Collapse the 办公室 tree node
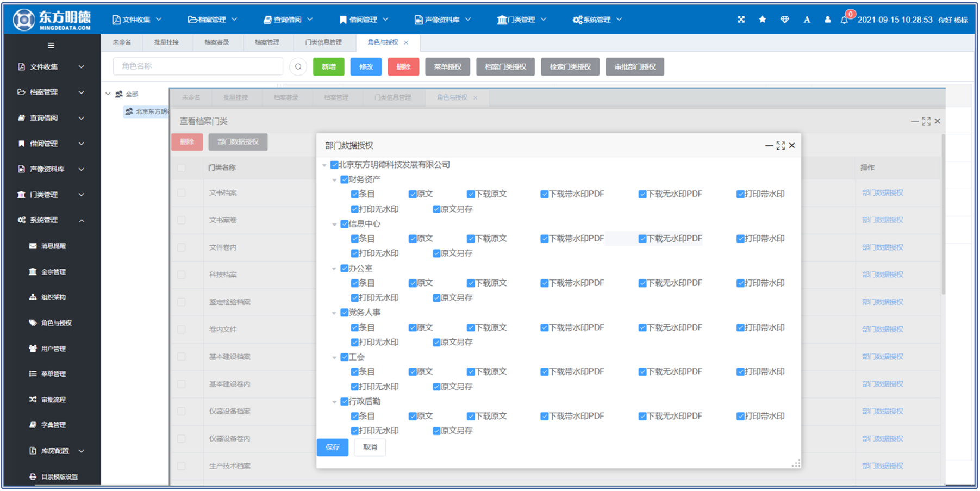 [334, 269]
